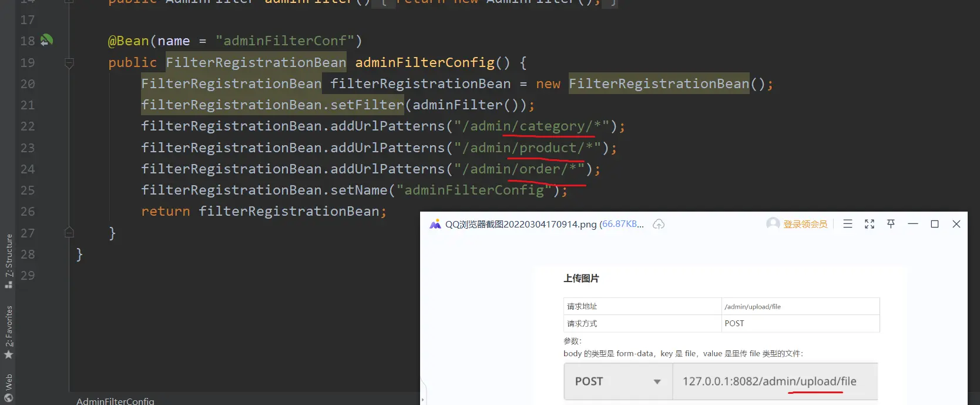Click the "/admin/order/*" string

point(519,169)
